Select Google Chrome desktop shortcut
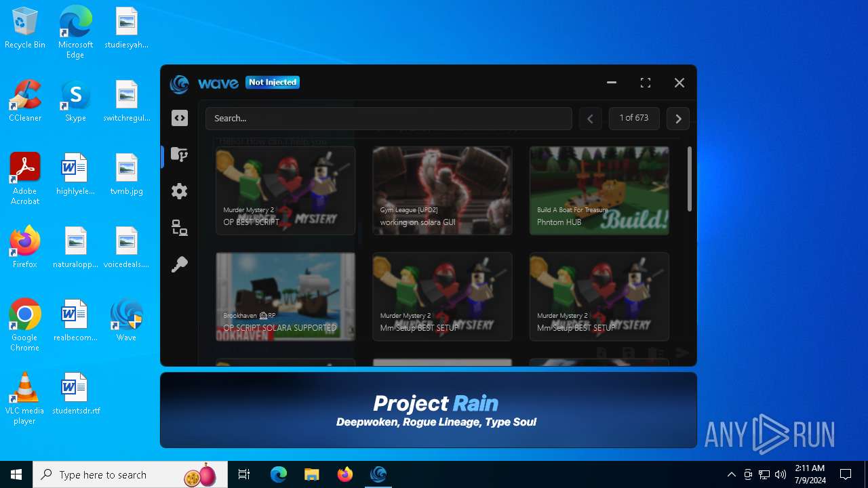868x488 pixels. 25,325
